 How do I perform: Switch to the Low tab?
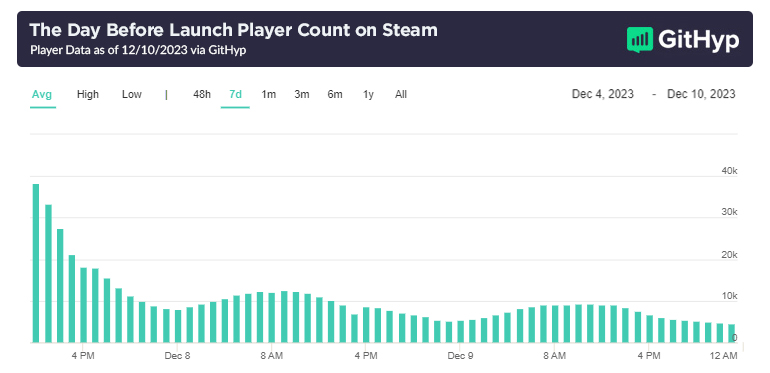tap(132, 94)
